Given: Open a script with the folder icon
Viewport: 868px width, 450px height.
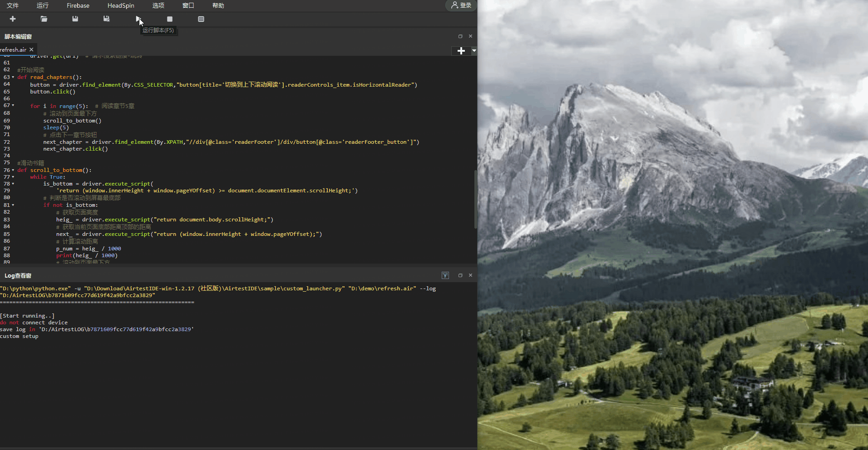Looking at the screenshot, I should (x=44, y=19).
